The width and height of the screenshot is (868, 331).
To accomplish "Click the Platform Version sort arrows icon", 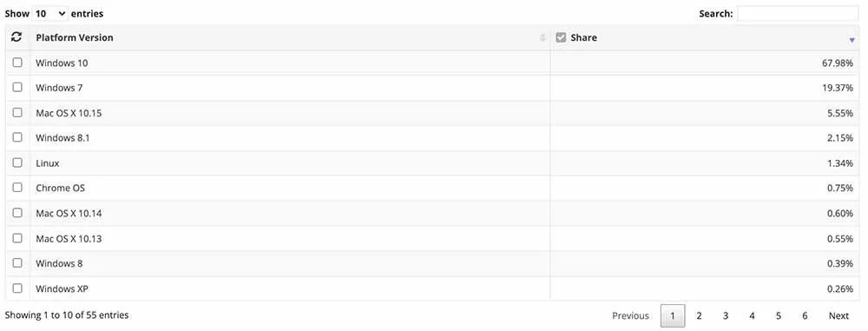I will 542,37.
